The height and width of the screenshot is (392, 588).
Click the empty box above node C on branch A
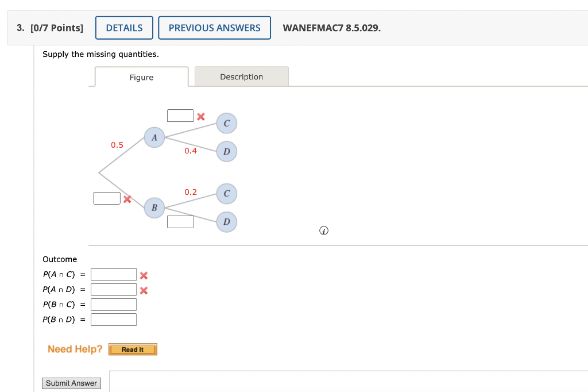click(x=180, y=115)
